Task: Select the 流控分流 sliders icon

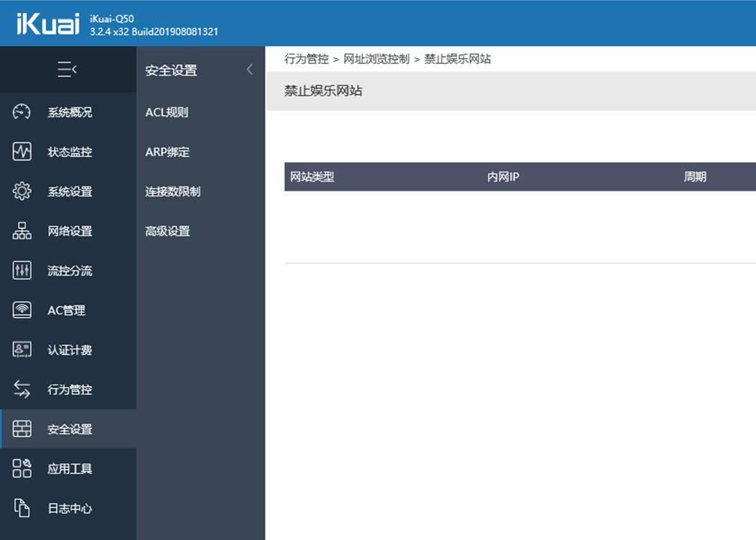Action: (x=21, y=270)
